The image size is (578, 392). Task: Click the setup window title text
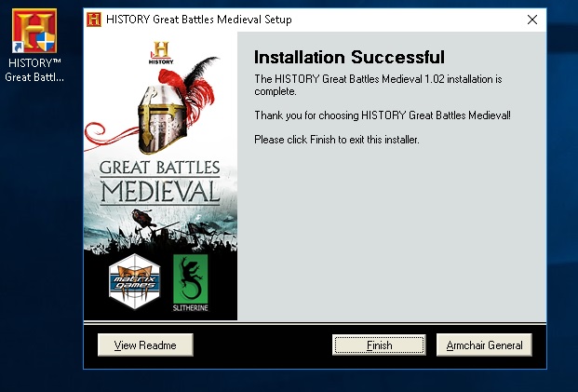click(x=198, y=20)
